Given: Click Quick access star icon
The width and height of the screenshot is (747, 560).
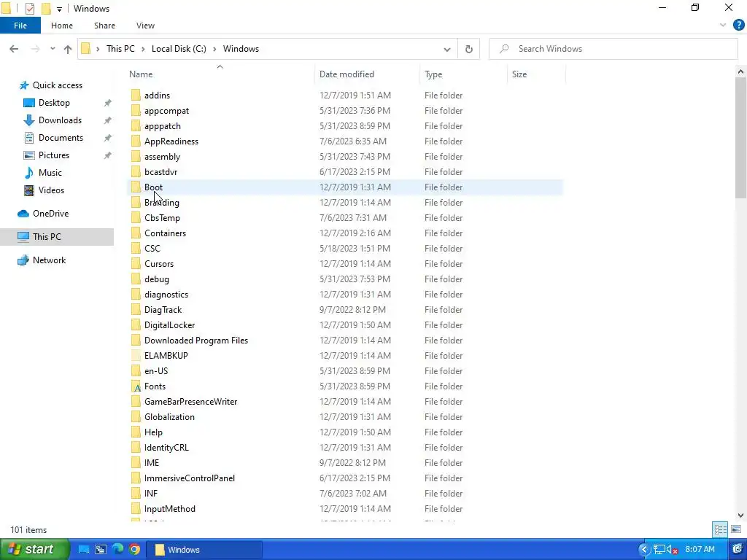Looking at the screenshot, I should [x=24, y=85].
